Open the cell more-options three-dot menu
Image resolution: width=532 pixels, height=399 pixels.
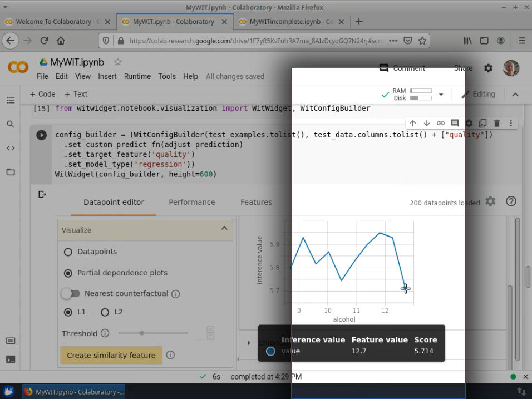[x=511, y=123]
